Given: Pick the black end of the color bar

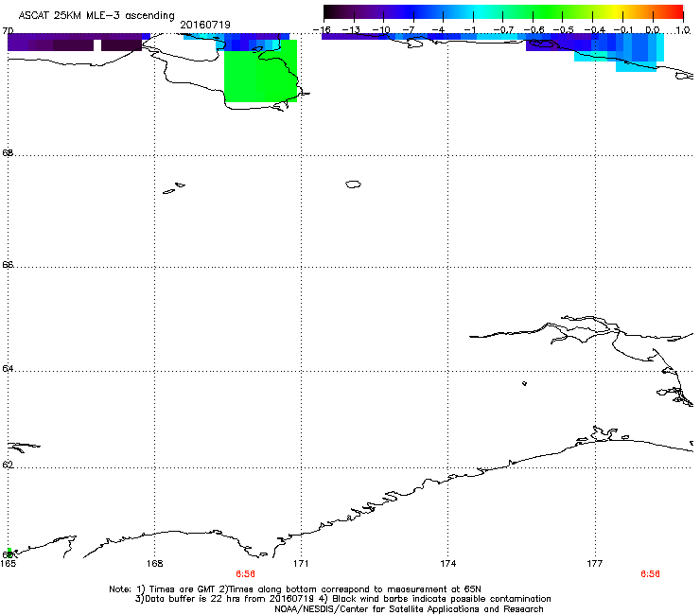Looking at the screenshot, I should (x=330, y=12).
